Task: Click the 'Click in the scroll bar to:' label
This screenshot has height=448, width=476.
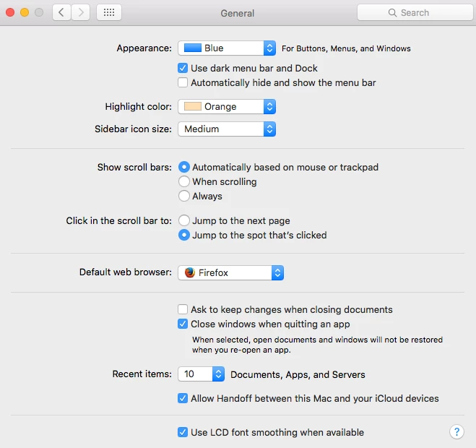Action: pos(119,220)
